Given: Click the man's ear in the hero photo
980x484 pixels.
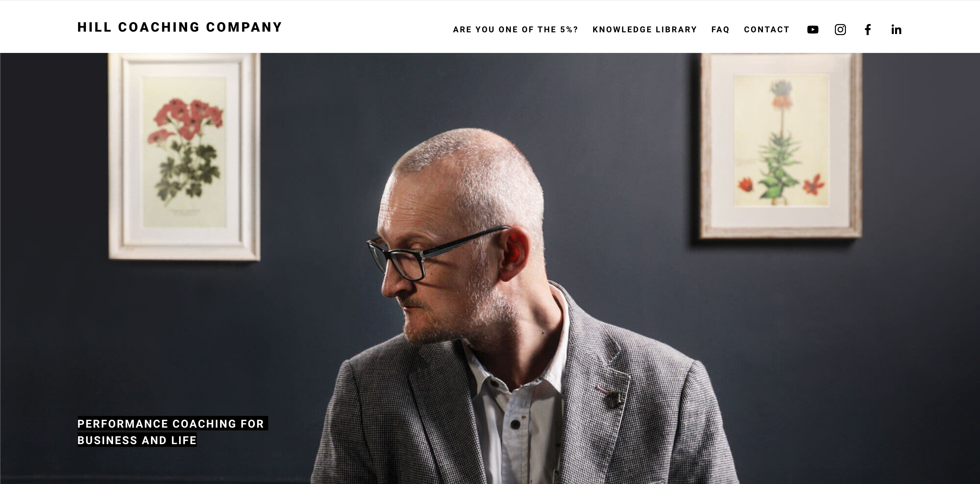Looking at the screenshot, I should point(514,253).
